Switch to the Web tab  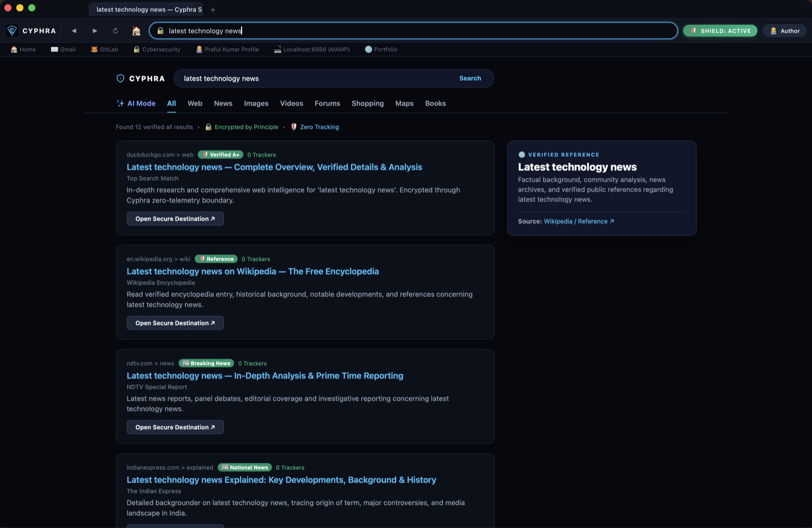click(x=195, y=103)
